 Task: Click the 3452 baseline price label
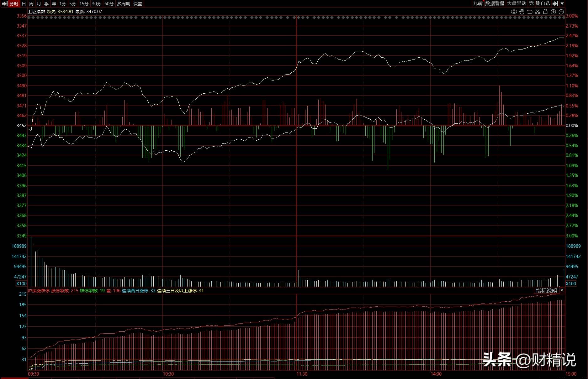(22, 126)
